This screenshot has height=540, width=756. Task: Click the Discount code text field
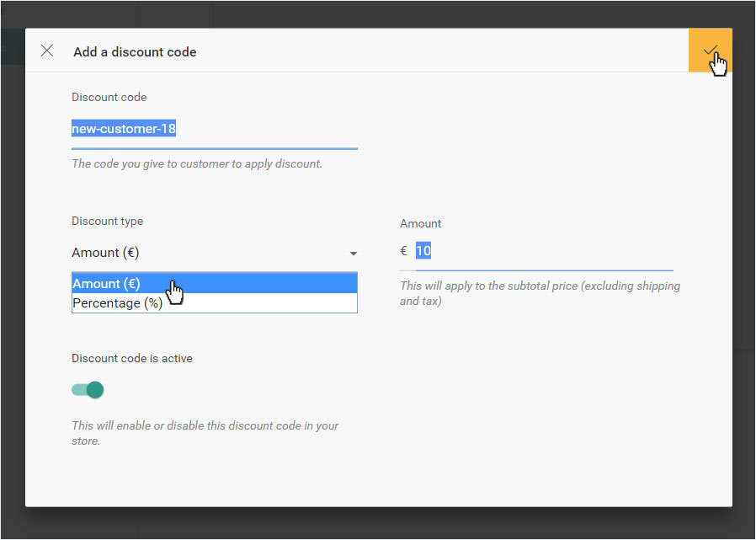[215, 129]
